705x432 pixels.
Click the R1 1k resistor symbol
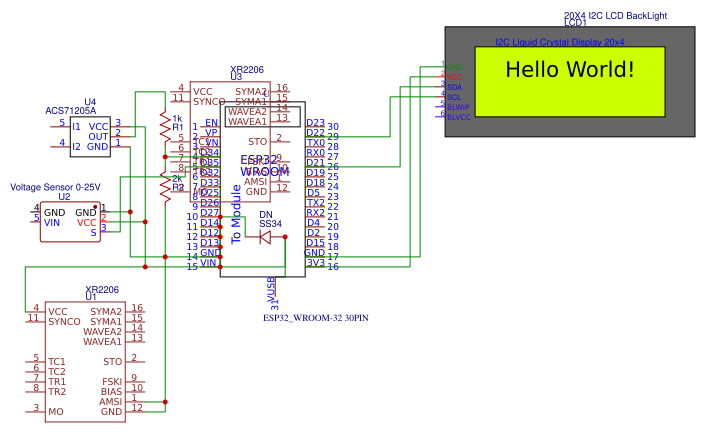point(165,126)
